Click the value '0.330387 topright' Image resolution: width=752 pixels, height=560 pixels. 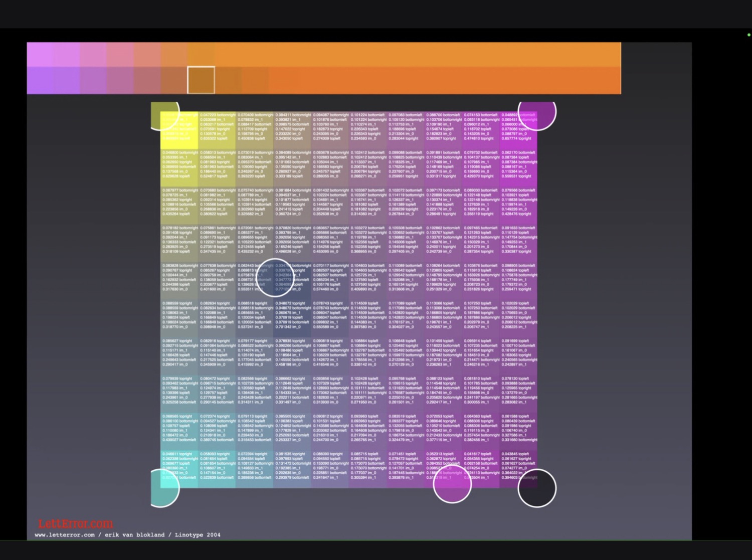tap(517, 251)
